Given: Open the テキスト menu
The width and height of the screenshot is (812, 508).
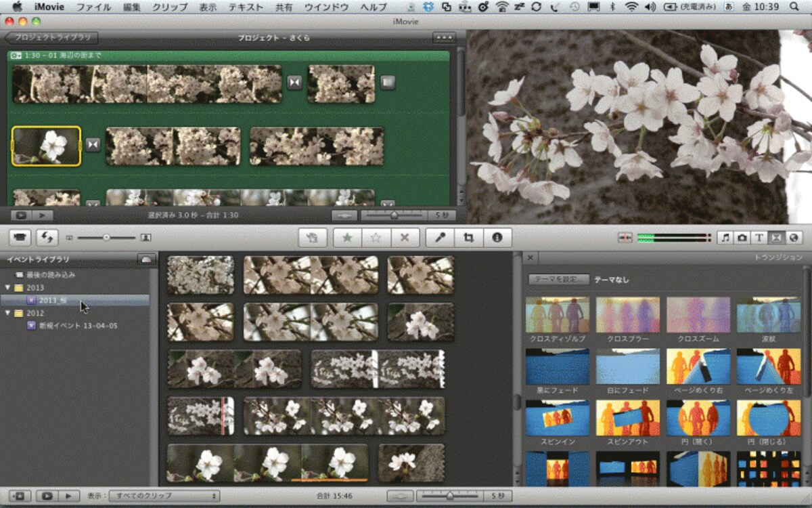Looking at the screenshot, I should (x=246, y=7).
